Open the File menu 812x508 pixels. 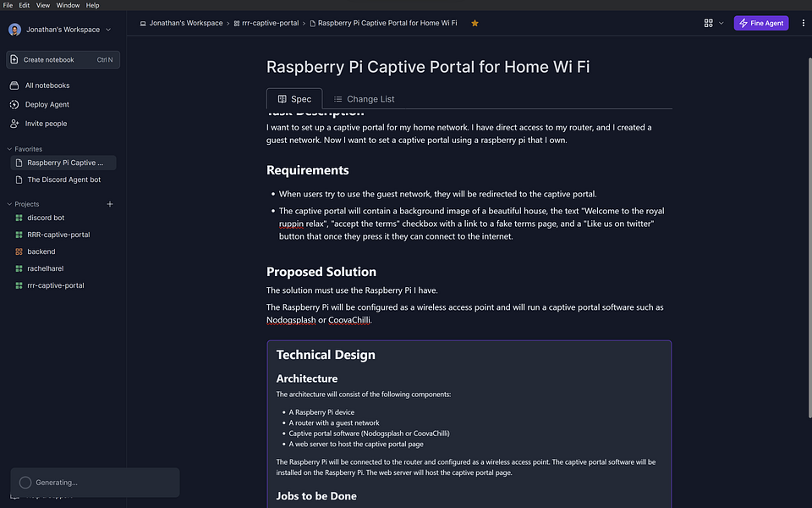tap(8, 5)
